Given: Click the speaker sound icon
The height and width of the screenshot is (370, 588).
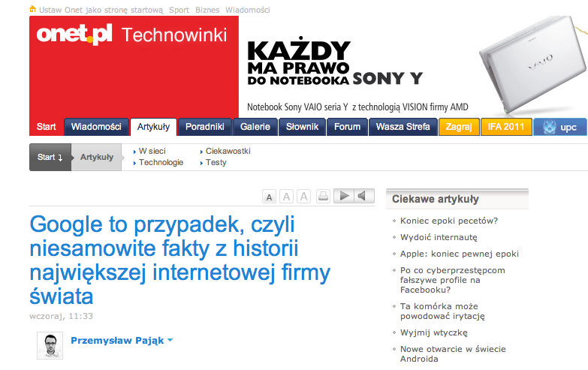Looking at the screenshot, I should 363,196.
